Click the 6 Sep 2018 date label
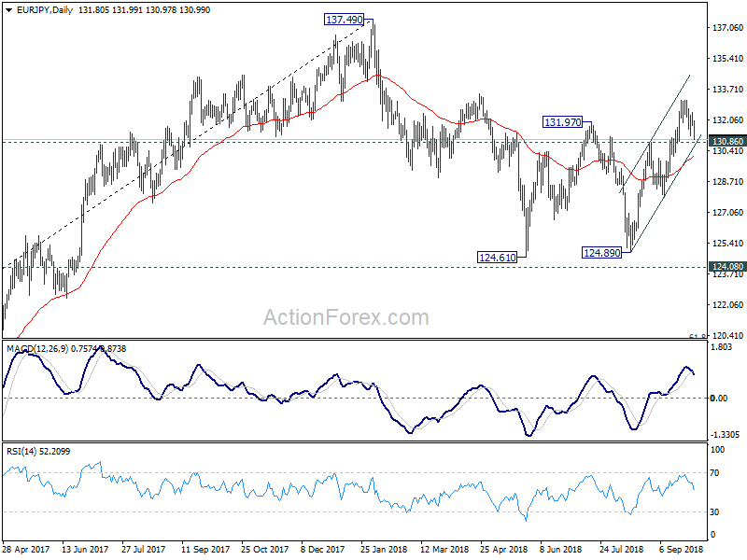This screenshot has height=560, width=747. tap(682, 549)
